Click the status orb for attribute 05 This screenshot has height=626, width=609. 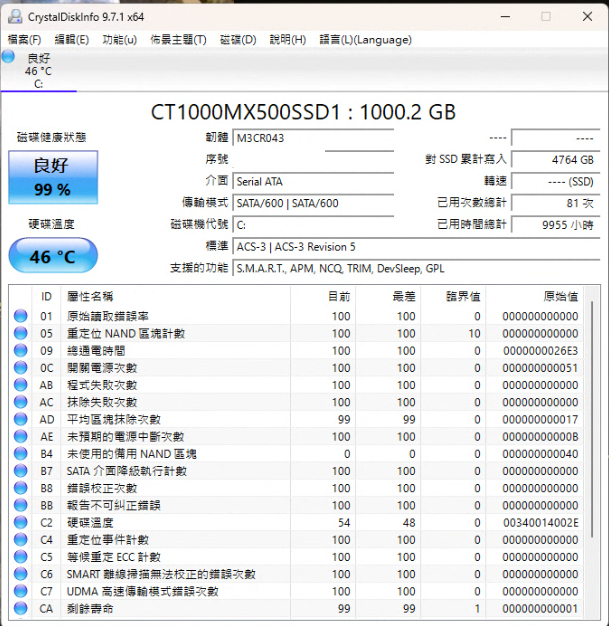tap(20, 333)
